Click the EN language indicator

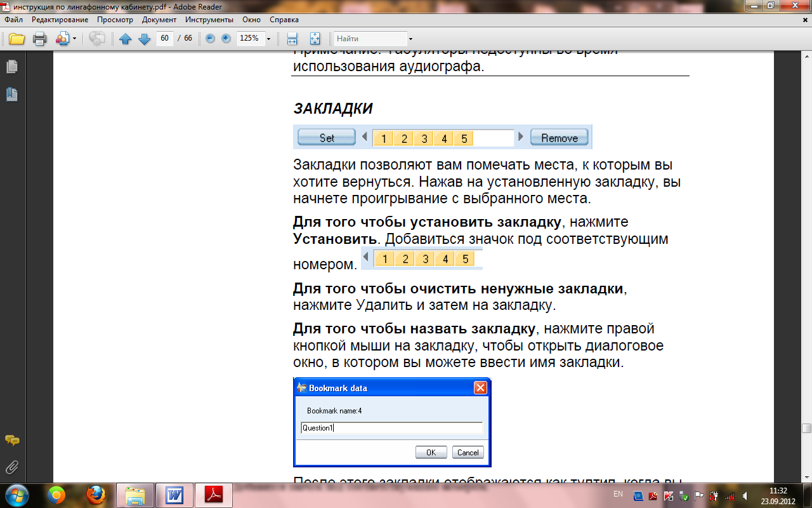click(x=618, y=494)
